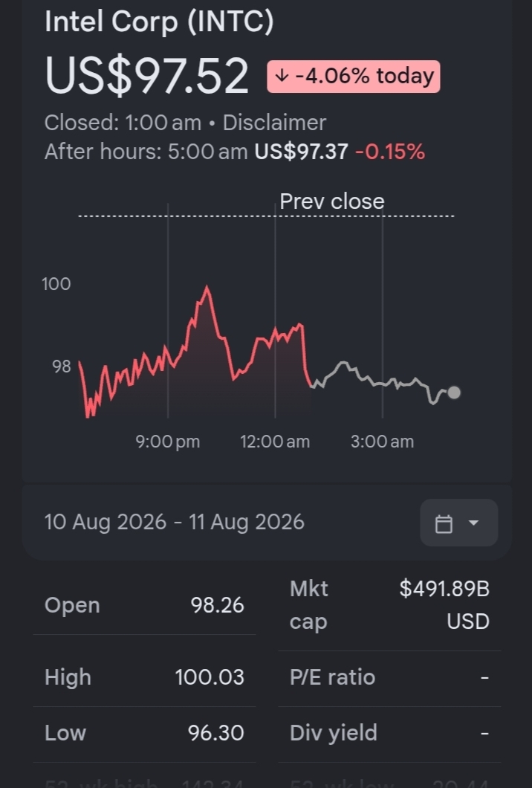The height and width of the screenshot is (788, 532).
Task: Click the chart peak near 100
Action: point(207,288)
